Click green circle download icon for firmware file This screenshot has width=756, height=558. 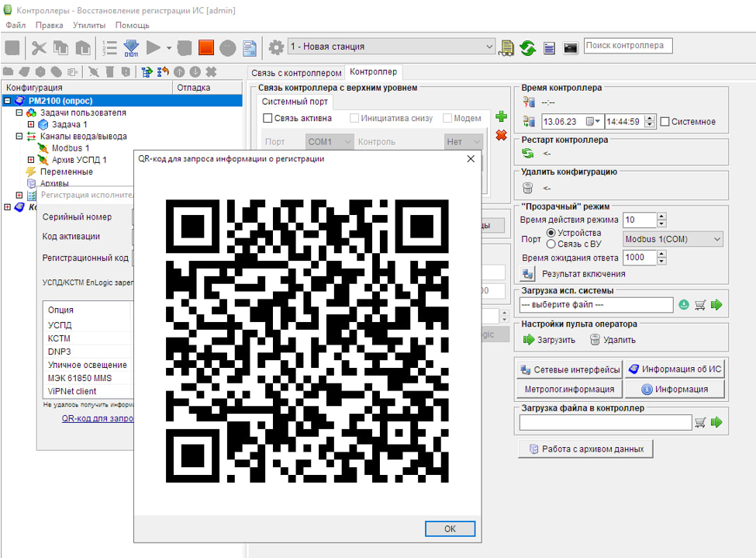pos(684,304)
